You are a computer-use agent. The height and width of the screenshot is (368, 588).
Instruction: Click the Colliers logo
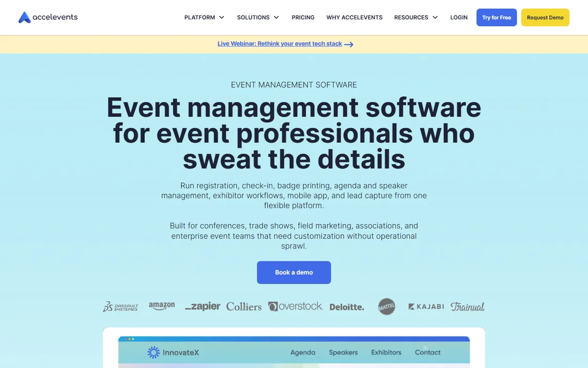pyautogui.click(x=244, y=306)
